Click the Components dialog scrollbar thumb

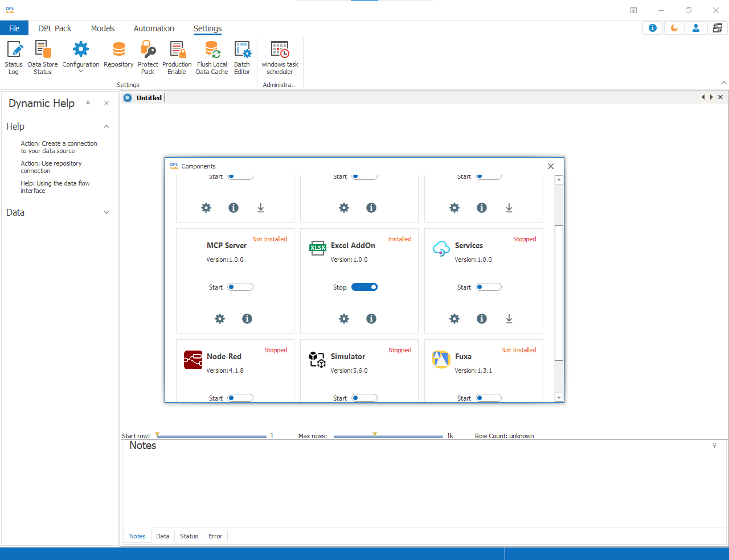pyautogui.click(x=559, y=293)
